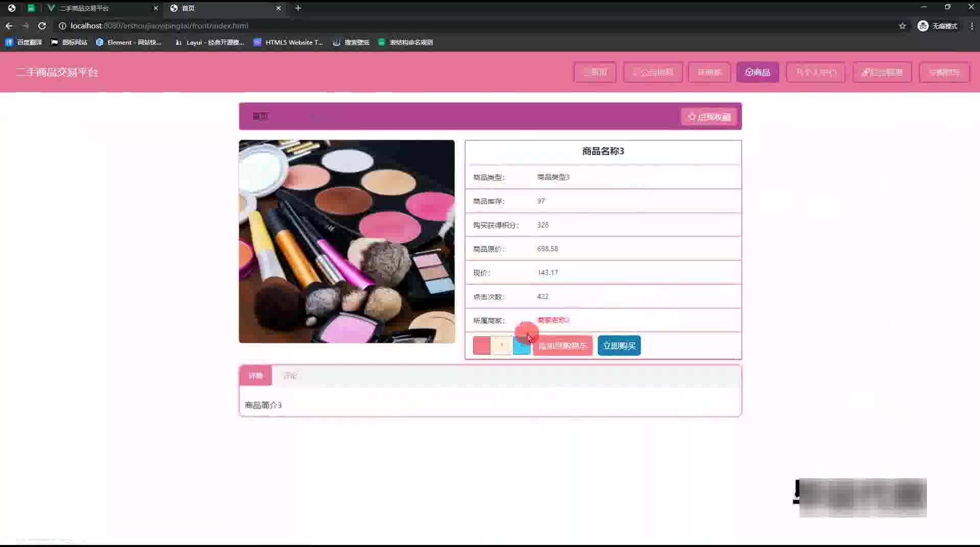Open the 个人中心 nav button
Viewport: 980px width, 547px height.
816,72
